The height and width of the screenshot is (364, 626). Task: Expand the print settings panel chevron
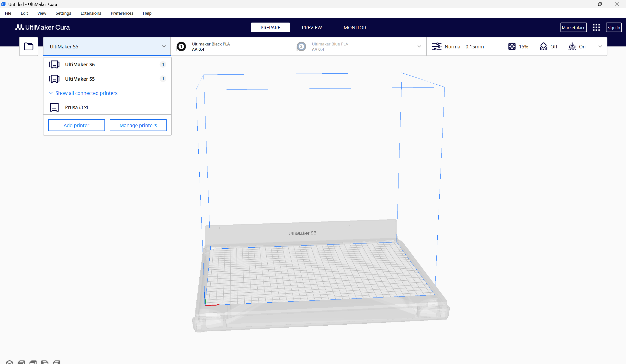[x=600, y=46]
